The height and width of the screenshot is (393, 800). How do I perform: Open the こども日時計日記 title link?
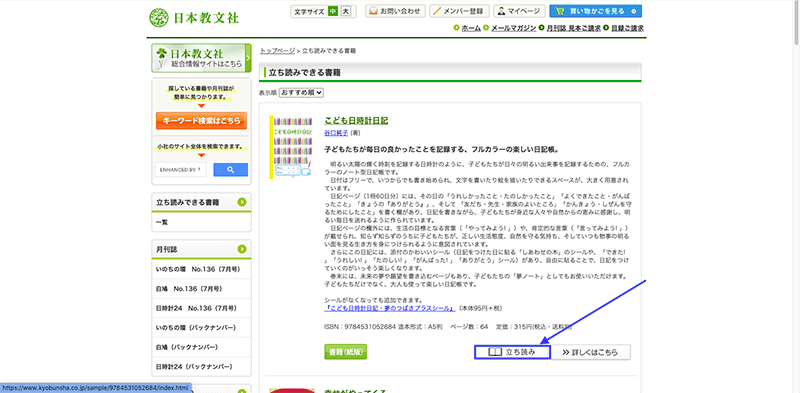coord(356,121)
